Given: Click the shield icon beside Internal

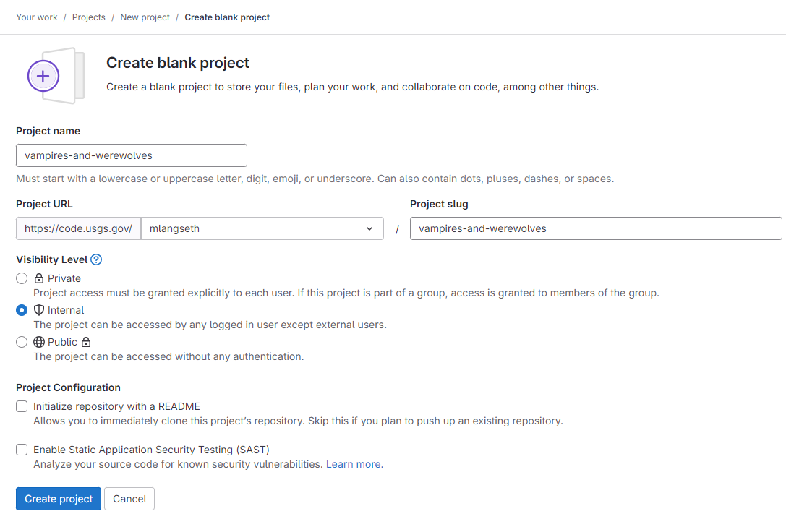Looking at the screenshot, I should pyautogui.click(x=38, y=310).
